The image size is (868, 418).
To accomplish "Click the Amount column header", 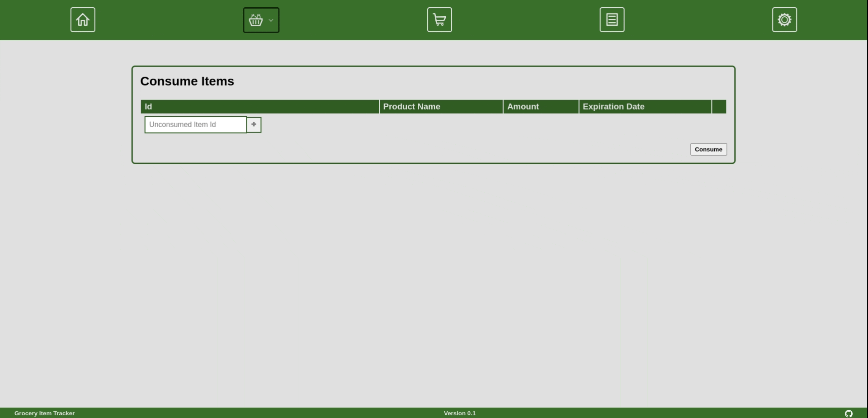I will pyautogui.click(x=541, y=107).
